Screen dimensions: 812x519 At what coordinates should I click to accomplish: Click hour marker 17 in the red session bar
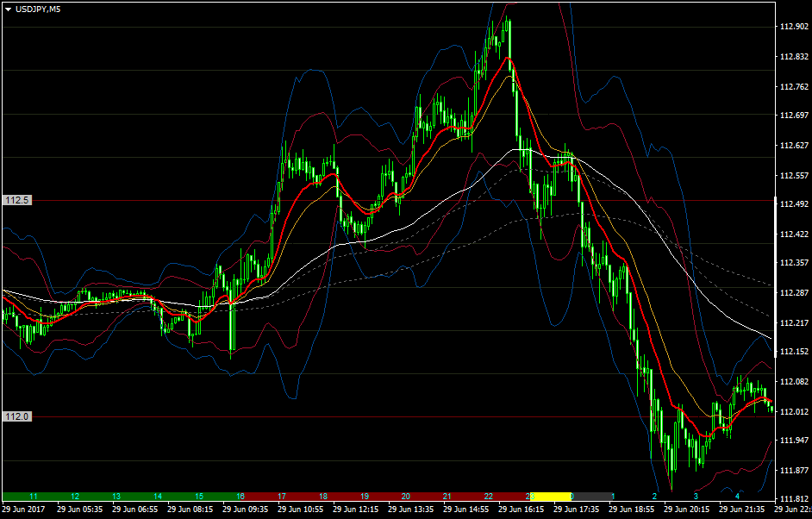pyautogui.click(x=282, y=497)
